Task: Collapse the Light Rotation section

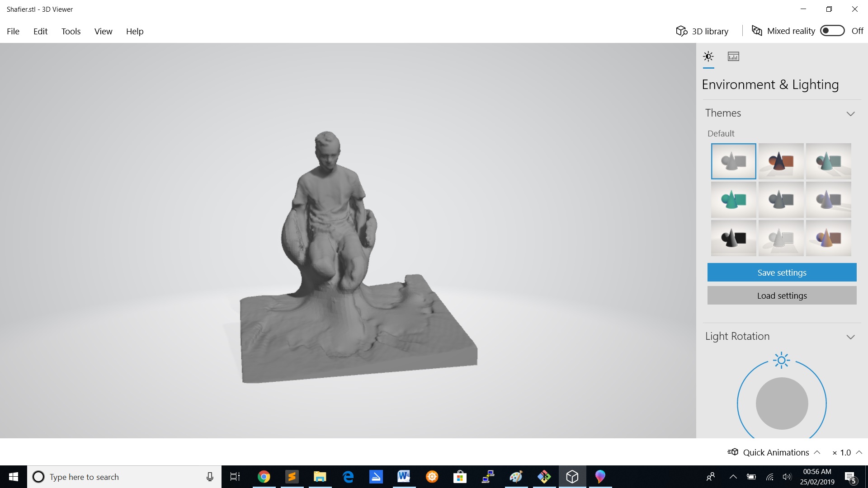Action: pos(850,337)
